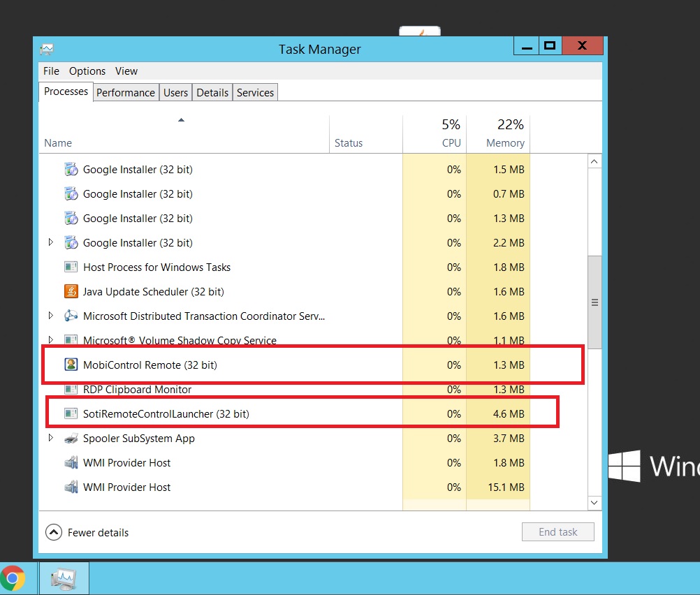The image size is (700, 595).
Task: Click the RDP Clipboard Monitor icon
Action: [71, 390]
